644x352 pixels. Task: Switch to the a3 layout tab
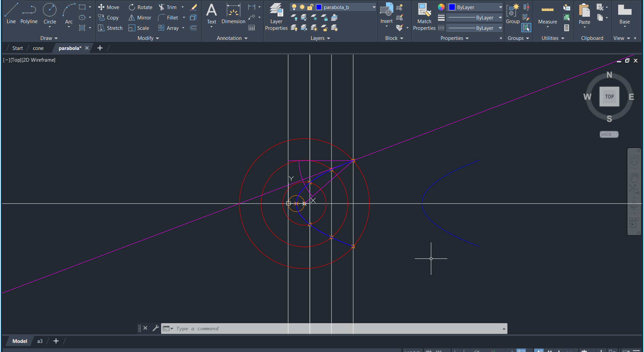[x=40, y=341]
